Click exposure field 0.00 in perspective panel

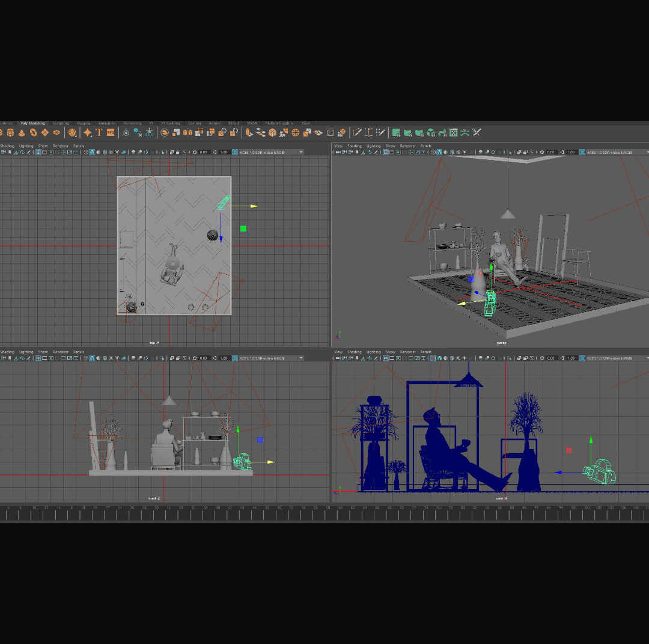click(550, 152)
